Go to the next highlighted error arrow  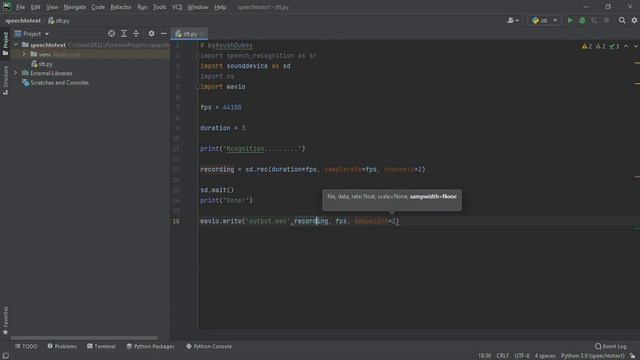(636, 46)
